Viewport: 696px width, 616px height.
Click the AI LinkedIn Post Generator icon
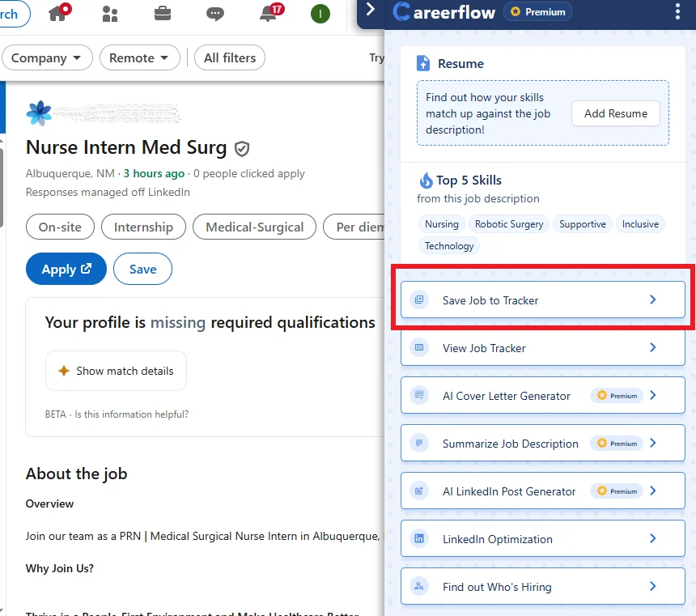[418, 491]
